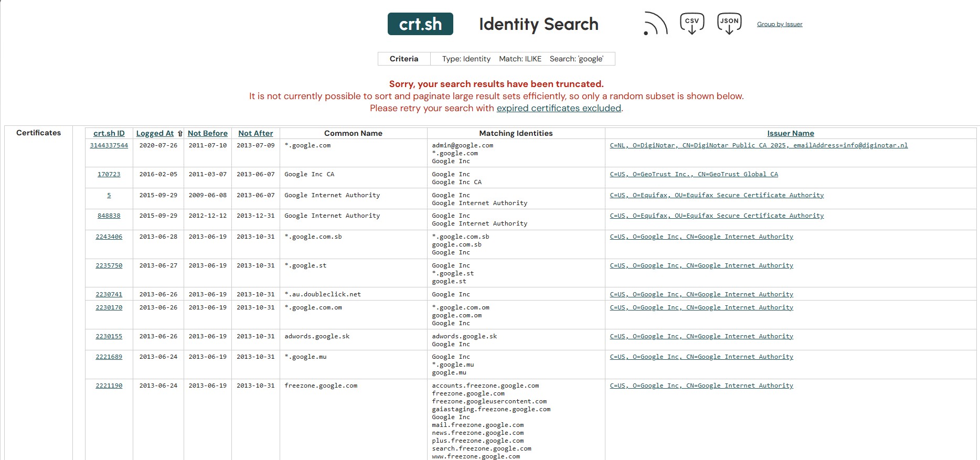Open certificate ID 2221190
The width and height of the screenshot is (980, 460).
point(109,386)
